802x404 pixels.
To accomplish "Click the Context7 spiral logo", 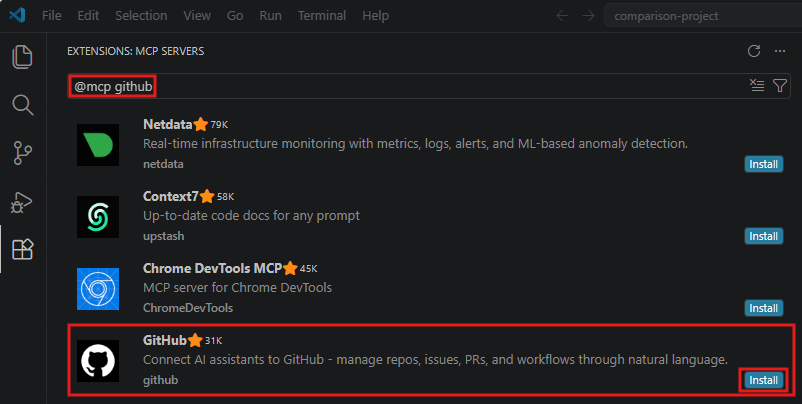I will click(x=98, y=217).
